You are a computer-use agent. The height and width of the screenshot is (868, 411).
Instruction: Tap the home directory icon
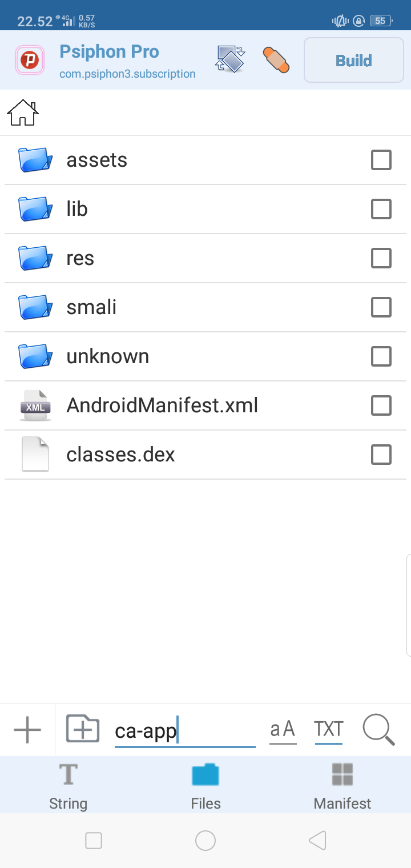tap(23, 112)
